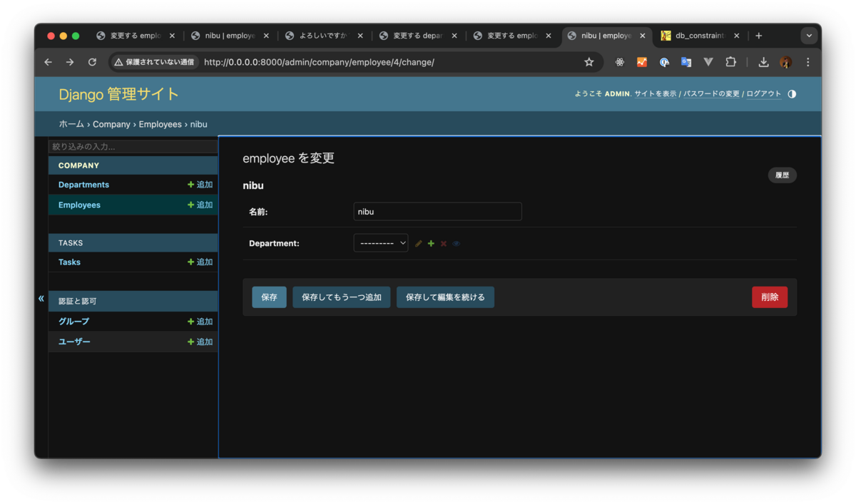This screenshot has width=856, height=504.
Task: Switch to the db_constraints browser tab
Action: (x=697, y=35)
